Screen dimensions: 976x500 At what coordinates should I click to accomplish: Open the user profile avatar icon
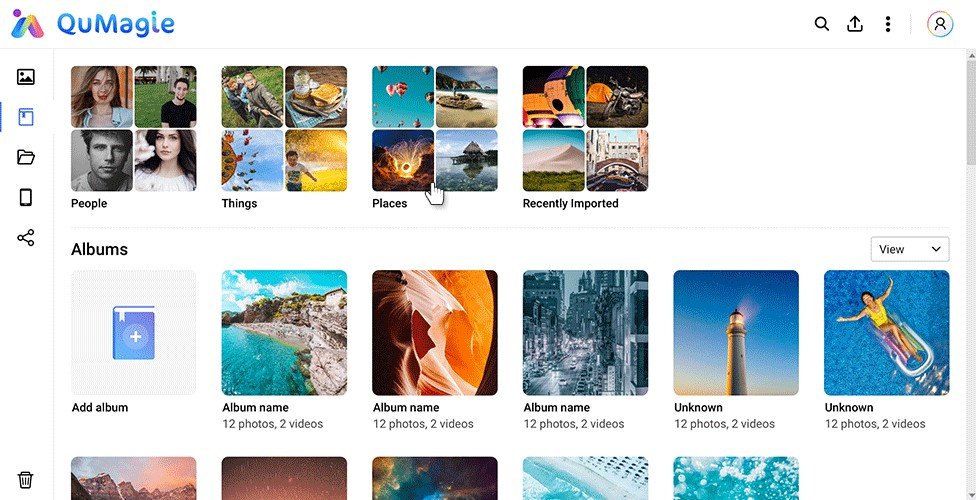point(940,24)
